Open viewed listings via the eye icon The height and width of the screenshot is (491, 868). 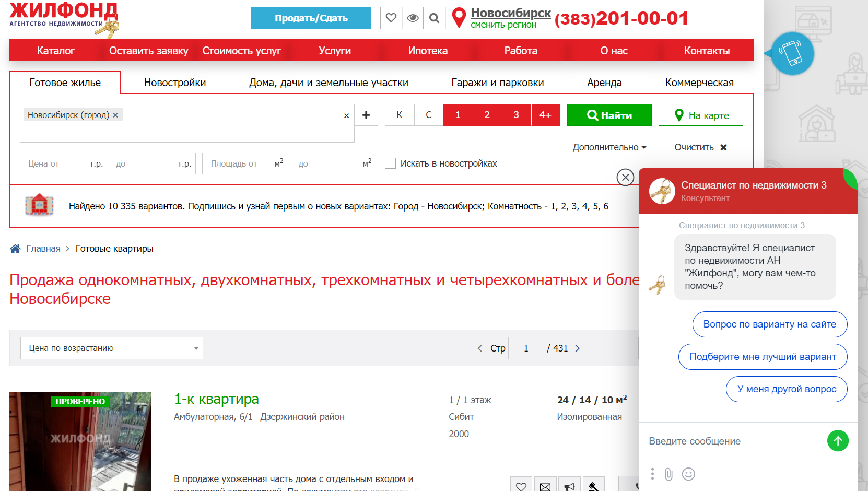point(413,18)
